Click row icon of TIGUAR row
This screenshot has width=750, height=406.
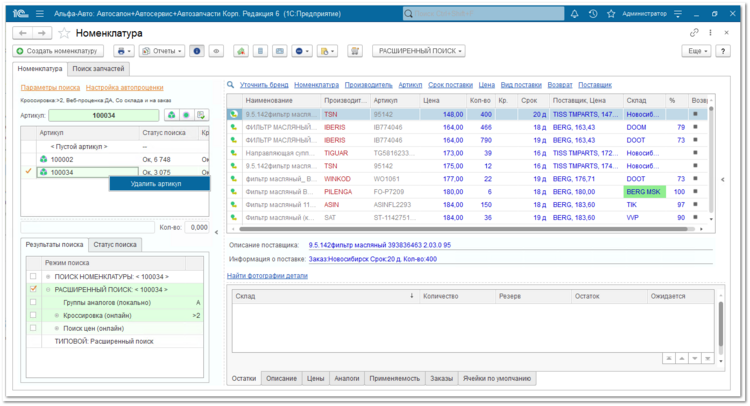[x=233, y=153]
